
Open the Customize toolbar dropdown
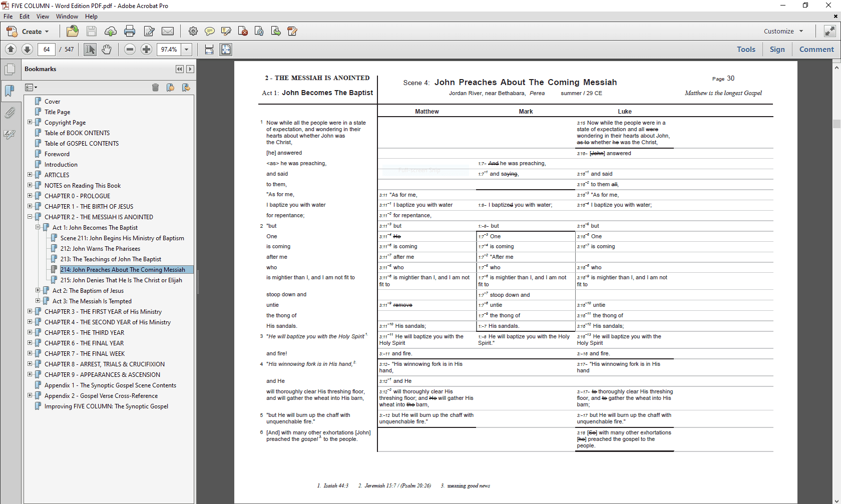click(783, 31)
